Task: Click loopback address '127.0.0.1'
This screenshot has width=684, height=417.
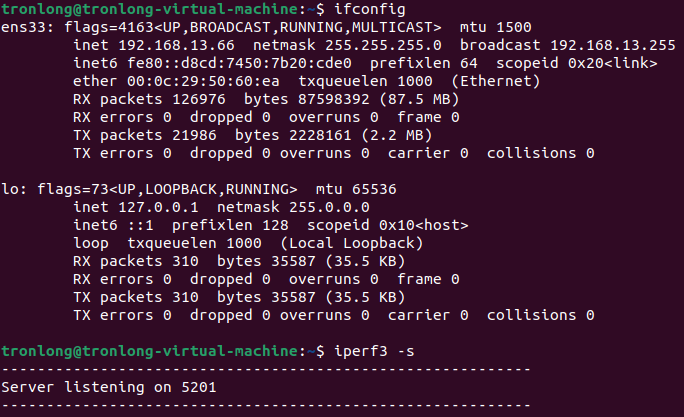Action: (158, 207)
